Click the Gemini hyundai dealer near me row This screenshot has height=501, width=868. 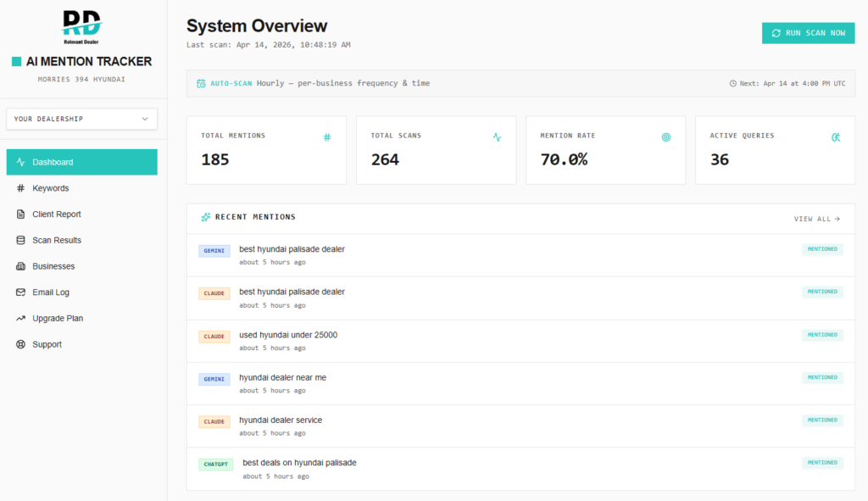point(282,377)
